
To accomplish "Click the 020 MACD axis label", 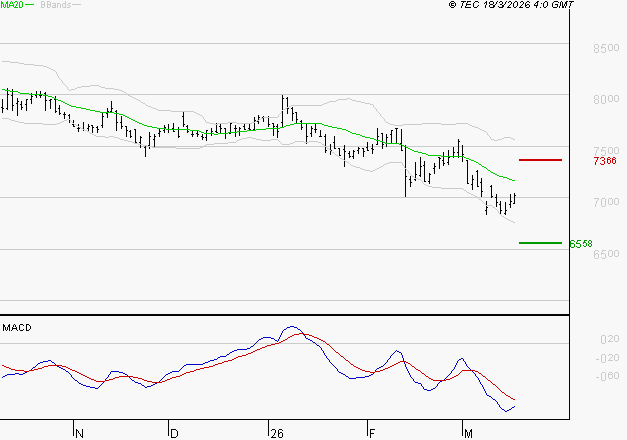I will [x=610, y=339].
